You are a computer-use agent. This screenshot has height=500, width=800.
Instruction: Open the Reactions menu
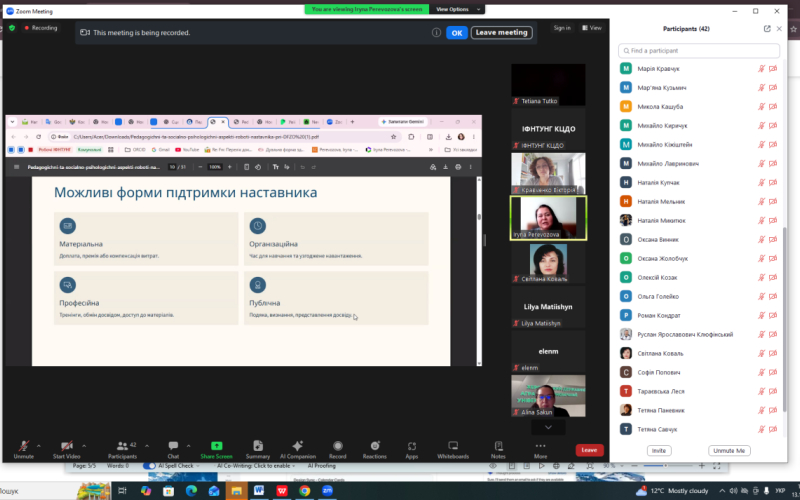(x=374, y=449)
